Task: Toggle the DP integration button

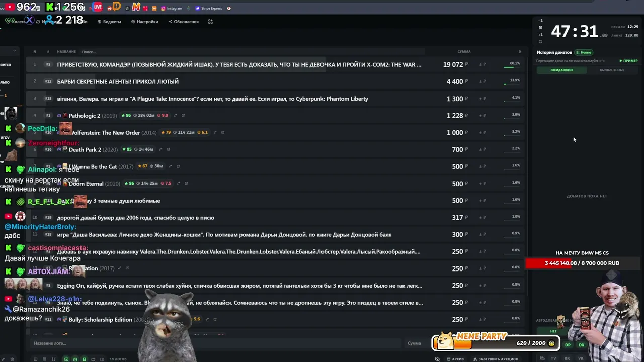Action: point(568,345)
